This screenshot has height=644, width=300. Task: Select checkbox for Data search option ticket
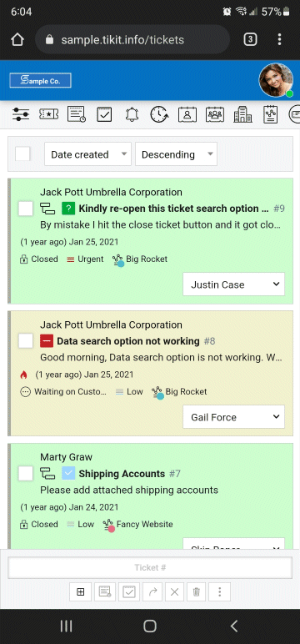(x=26, y=341)
